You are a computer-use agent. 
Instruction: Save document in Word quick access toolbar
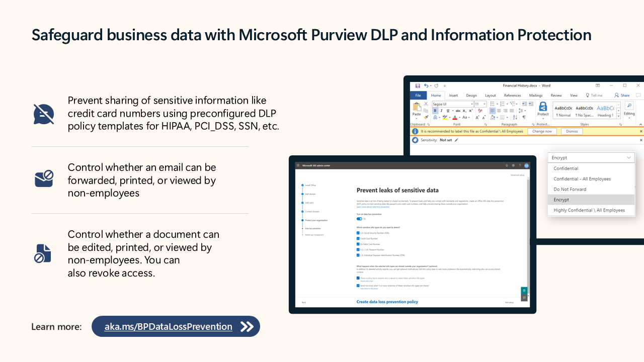pos(418,85)
